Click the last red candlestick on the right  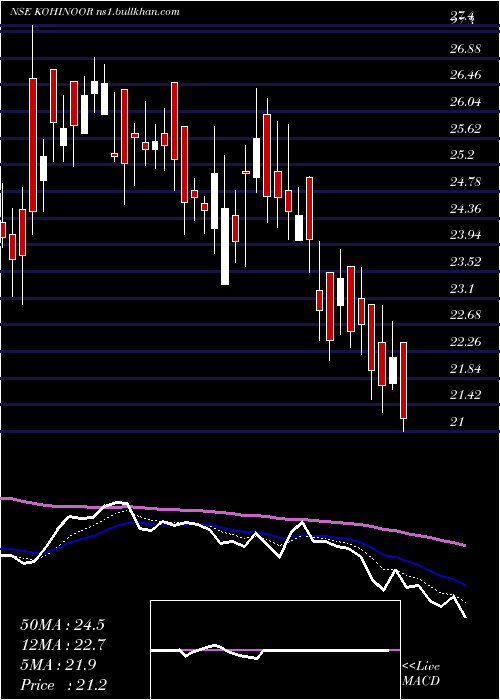click(404, 380)
